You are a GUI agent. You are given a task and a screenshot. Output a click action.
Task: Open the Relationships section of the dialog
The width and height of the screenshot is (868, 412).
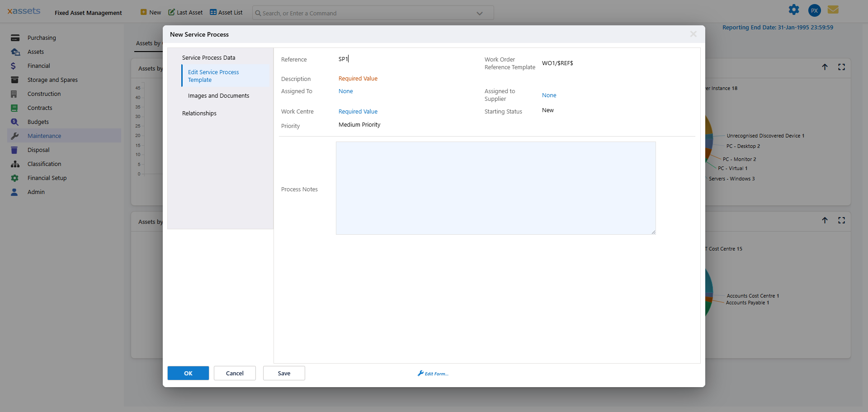(x=199, y=113)
